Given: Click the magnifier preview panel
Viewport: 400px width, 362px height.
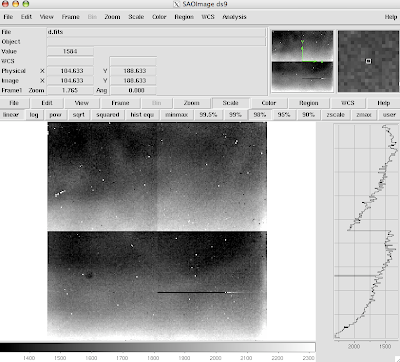Looking at the screenshot, I should click(x=368, y=61).
